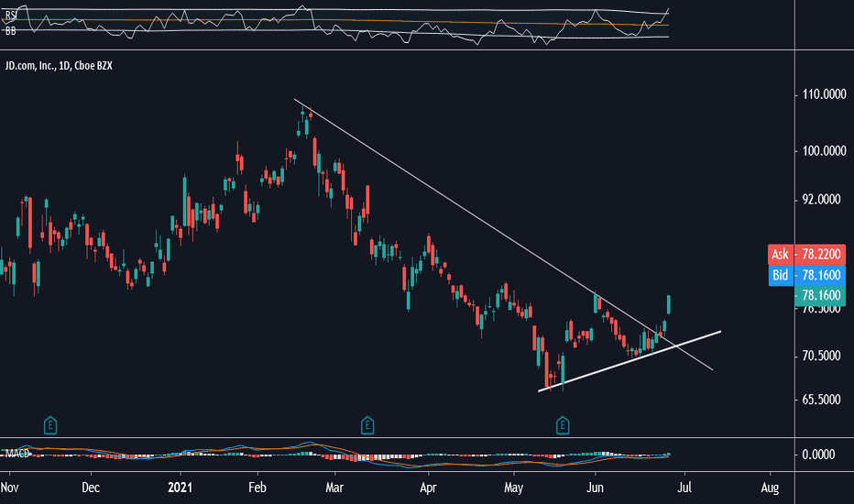Screen dimensions: 854x504
Task: Click the November earnings E marker
Action: (x=50, y=425)
